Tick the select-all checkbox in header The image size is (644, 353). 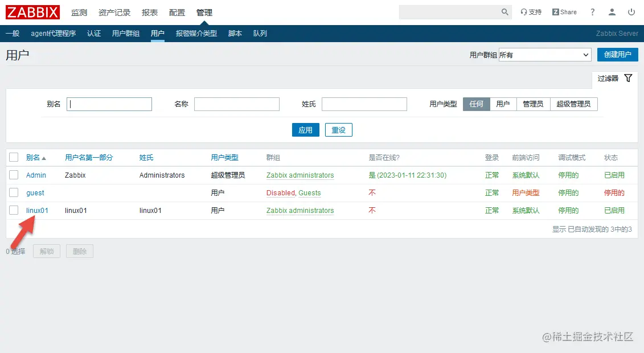pos(14,157)
